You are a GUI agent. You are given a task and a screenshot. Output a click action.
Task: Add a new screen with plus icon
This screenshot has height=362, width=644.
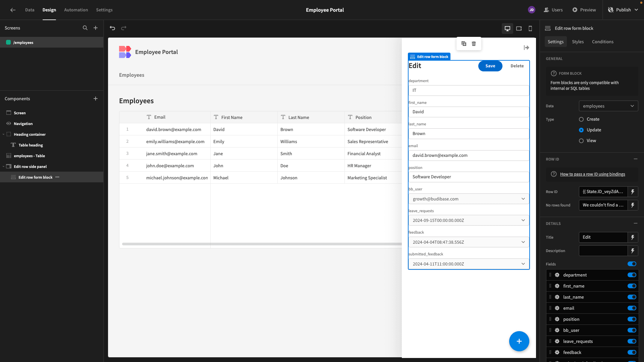pos(96,28)
